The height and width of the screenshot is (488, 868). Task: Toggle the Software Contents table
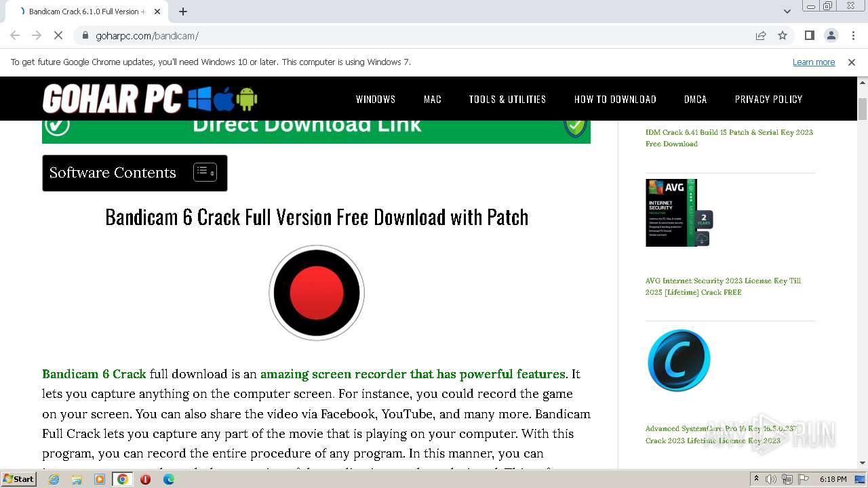[205, 172]
